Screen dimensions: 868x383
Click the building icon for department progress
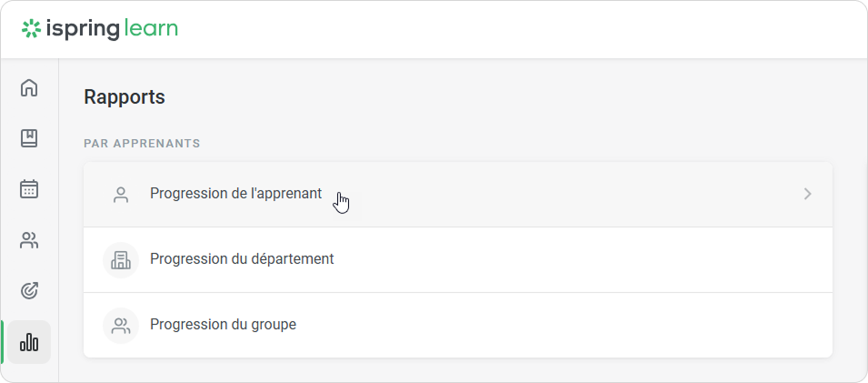coord(121,260)
